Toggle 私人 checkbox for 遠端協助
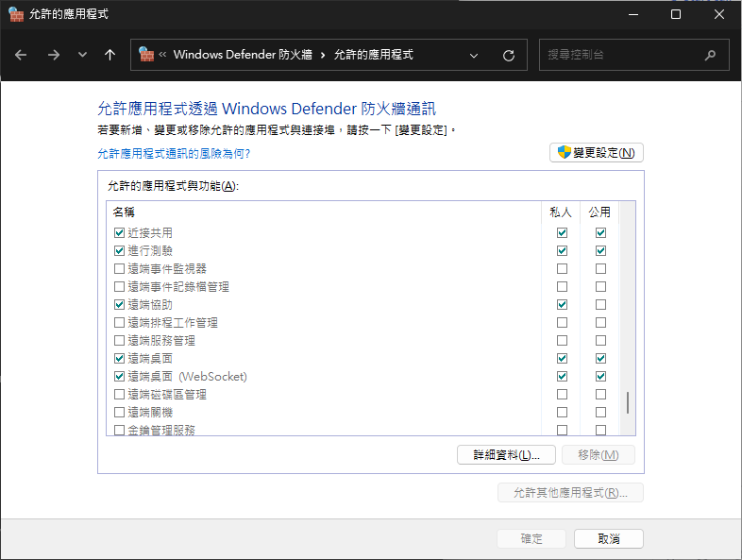This screenshot has height=560, width=742. tap(563, 305)
